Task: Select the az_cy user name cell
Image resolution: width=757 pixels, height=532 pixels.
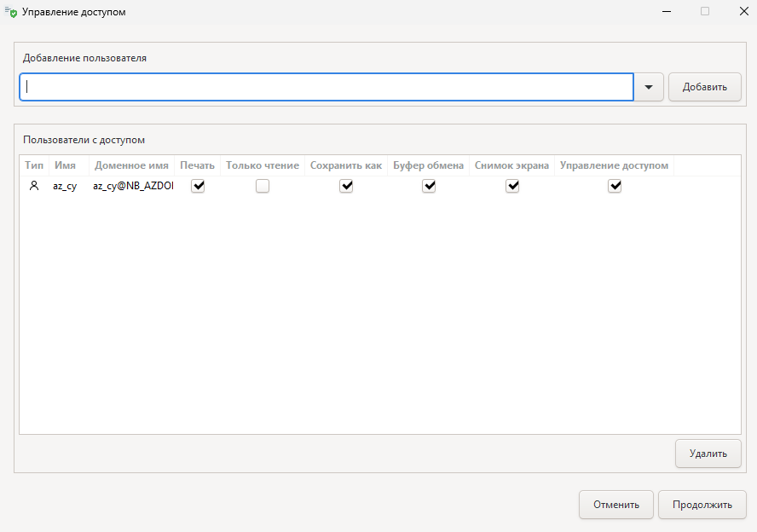Action: coord(65,186)
